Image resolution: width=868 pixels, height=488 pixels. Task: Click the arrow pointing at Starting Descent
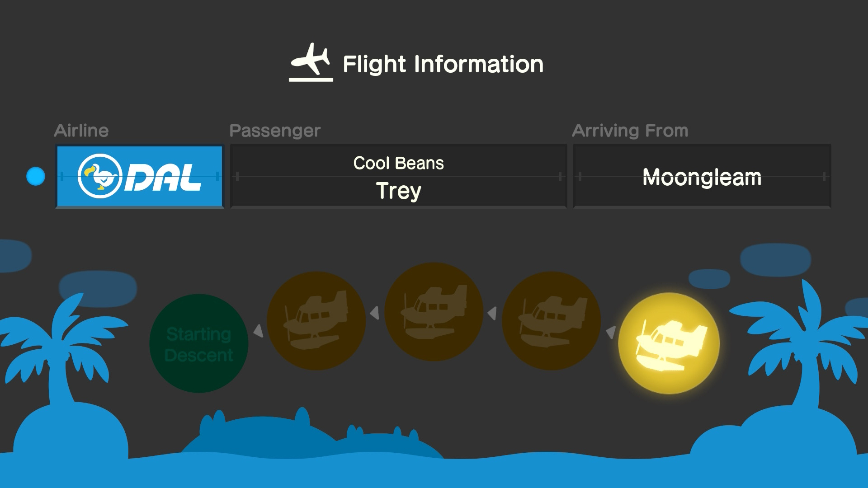[258, 331]
